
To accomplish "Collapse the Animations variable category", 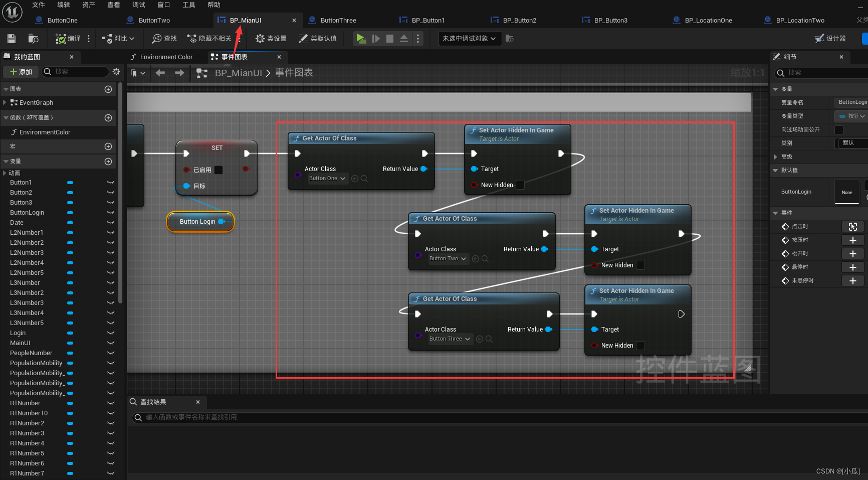I will [x=5, y=173].
